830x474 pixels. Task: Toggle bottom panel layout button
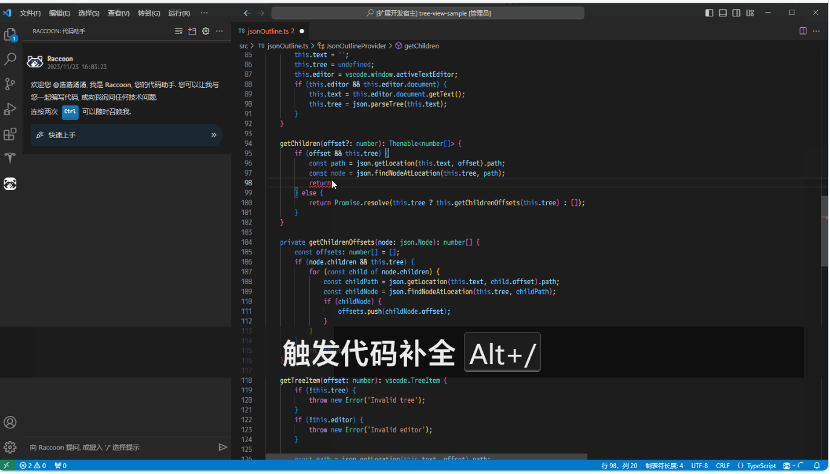click(724, 12)
